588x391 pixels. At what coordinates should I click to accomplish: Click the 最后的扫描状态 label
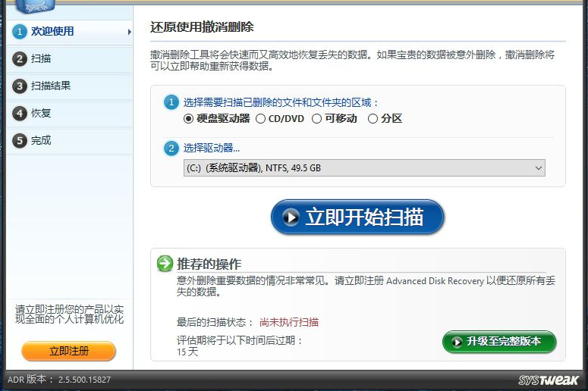pyautogui.click(x=215, y=322)
